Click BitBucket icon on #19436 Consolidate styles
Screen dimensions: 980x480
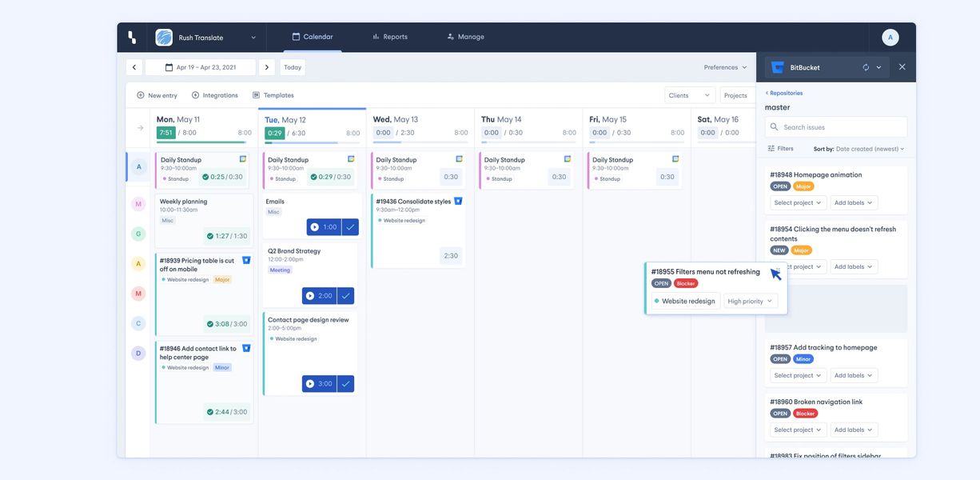pyautogui.click(x=458, y=201)
